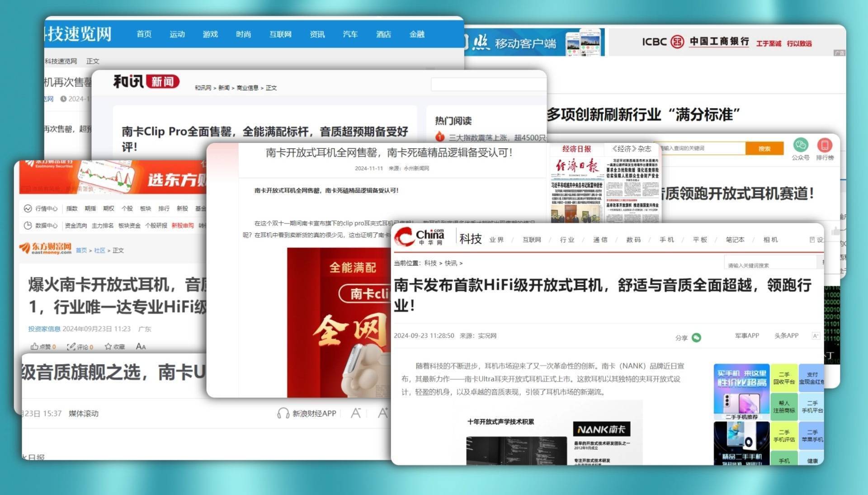868x495 pixels.
Task: Click the red 排行榜 phone icon
Action: tap(825, 145)
